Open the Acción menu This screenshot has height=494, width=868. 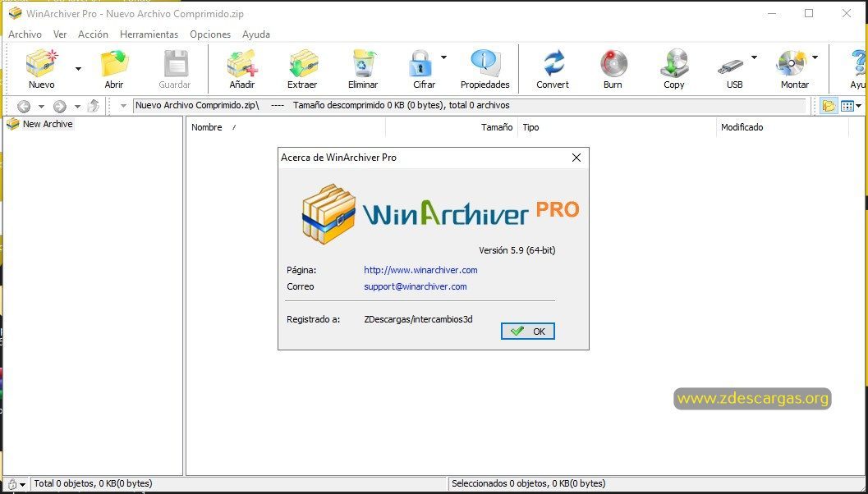pyautogui.click(x=93, y=34)
